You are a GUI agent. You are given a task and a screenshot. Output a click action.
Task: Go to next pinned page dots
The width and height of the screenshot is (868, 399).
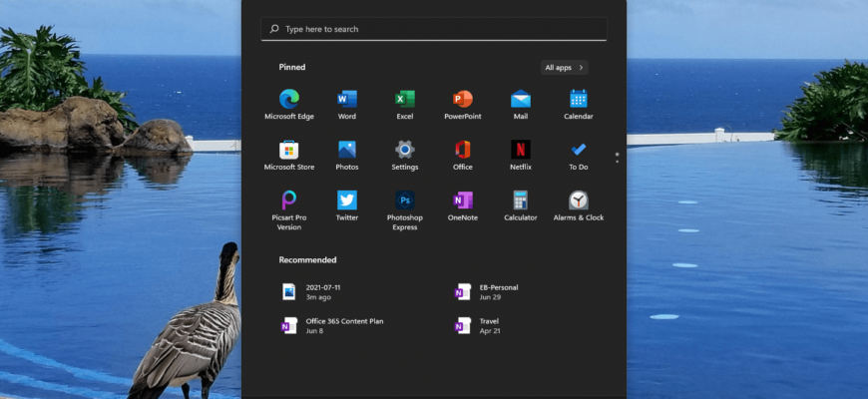coord(617,158)
